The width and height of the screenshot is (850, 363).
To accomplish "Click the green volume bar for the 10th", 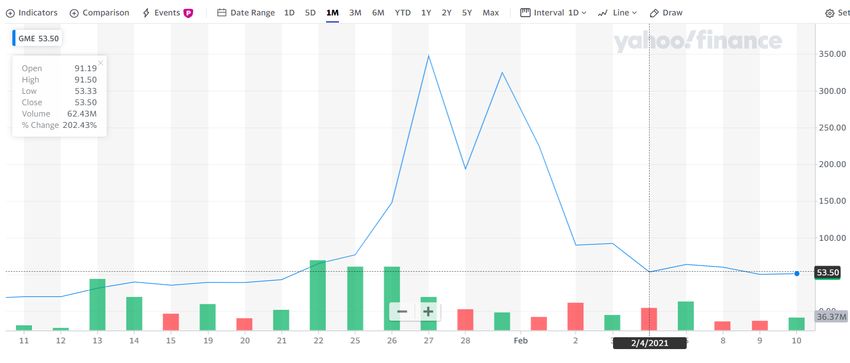I will pyautogui.click(x=796, y=324).
